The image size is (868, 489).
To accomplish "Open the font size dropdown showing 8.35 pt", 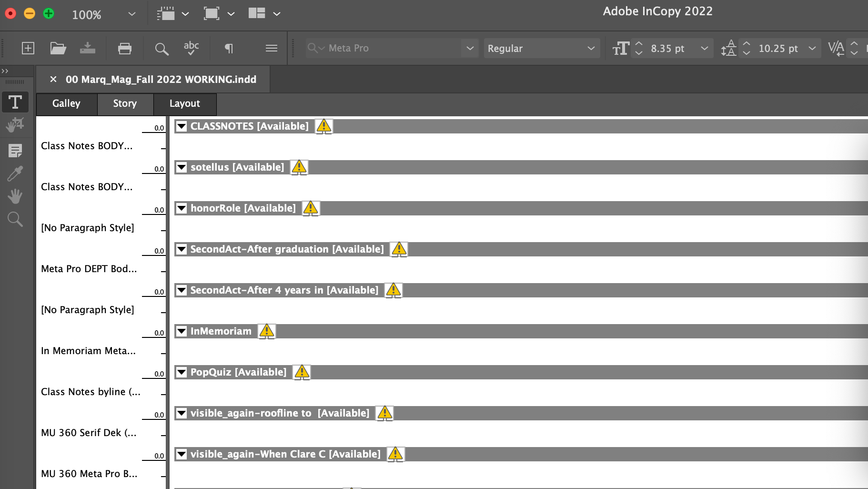I will 704,48.
